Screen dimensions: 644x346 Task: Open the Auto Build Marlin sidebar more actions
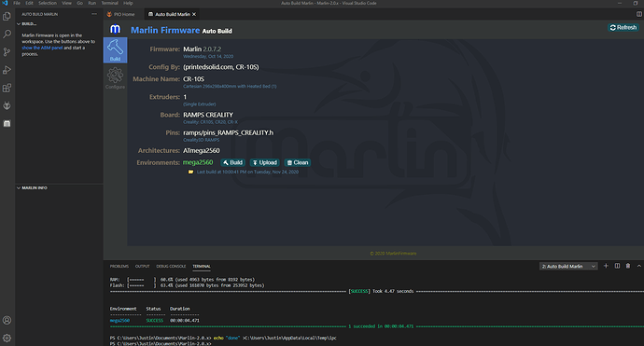tap(94, 14)
